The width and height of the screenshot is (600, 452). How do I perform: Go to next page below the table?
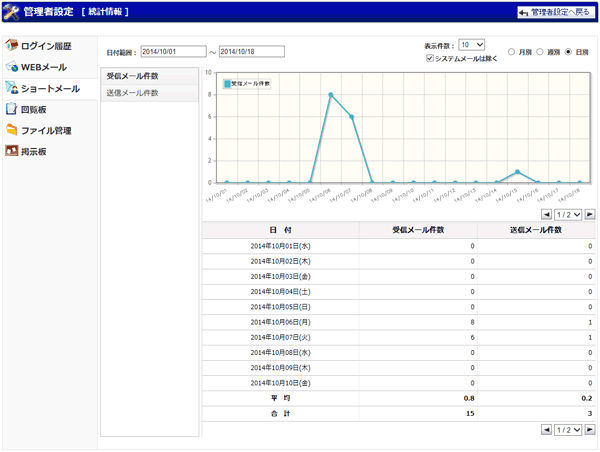click(590, 430)
